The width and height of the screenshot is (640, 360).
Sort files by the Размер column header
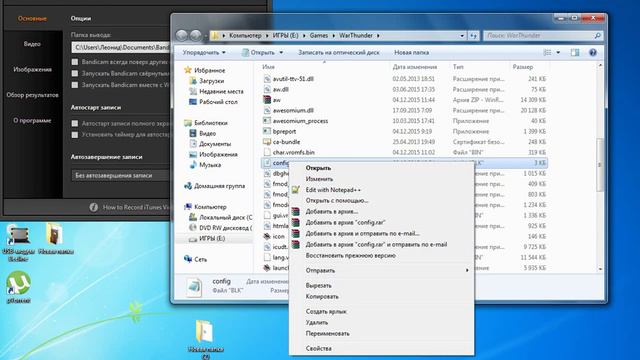click(523, 67)
